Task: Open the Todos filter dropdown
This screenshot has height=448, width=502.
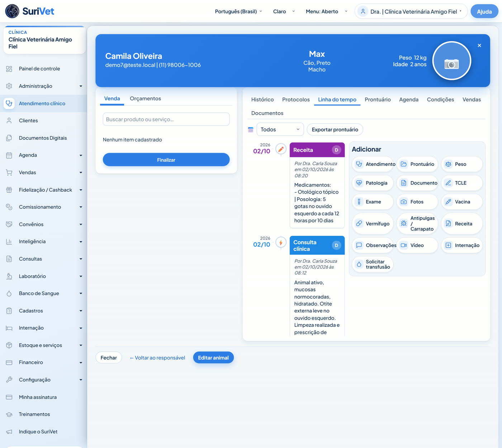Action: pos(280,129)
